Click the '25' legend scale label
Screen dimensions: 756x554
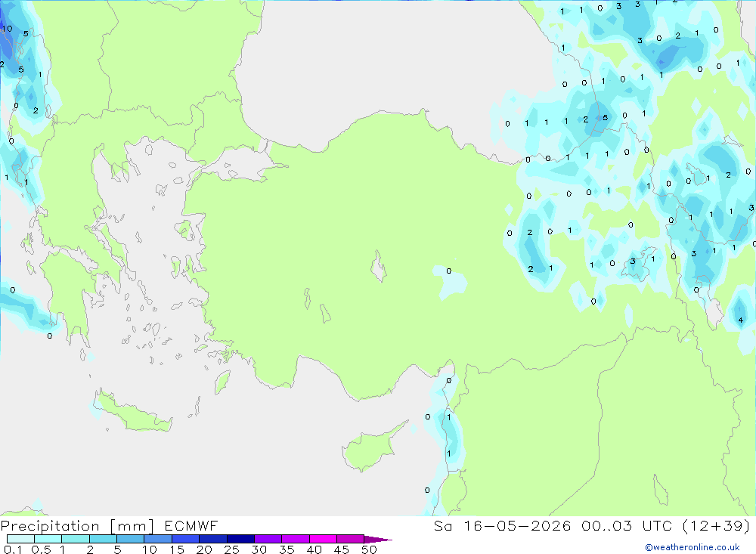pyautogui.click(x=231, y=549)
